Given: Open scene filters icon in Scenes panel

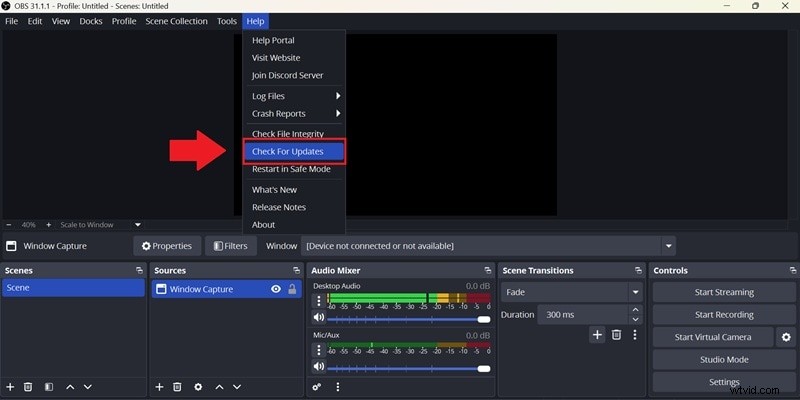Looking at the screenshot, I should (x=48, y=387).
